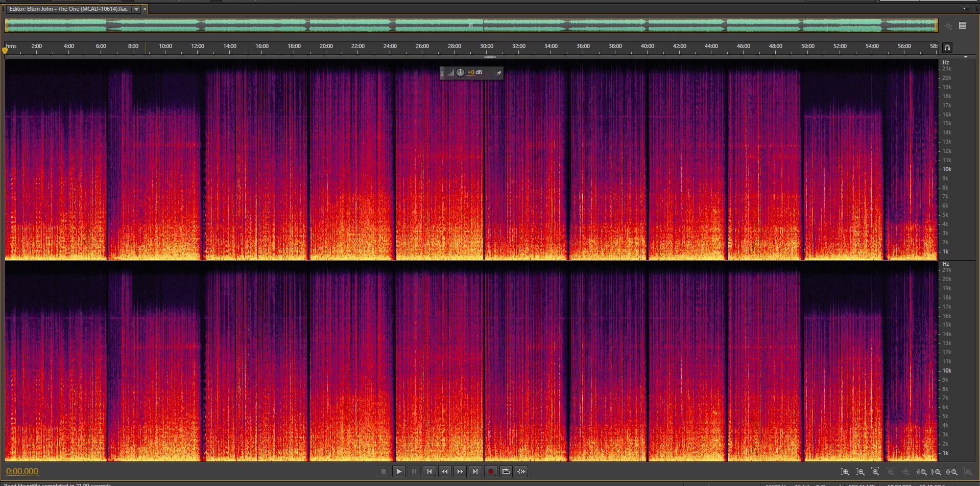Click the Rewind button
The width and height of the screenshot is (980, 486).
tap(445, 471)
